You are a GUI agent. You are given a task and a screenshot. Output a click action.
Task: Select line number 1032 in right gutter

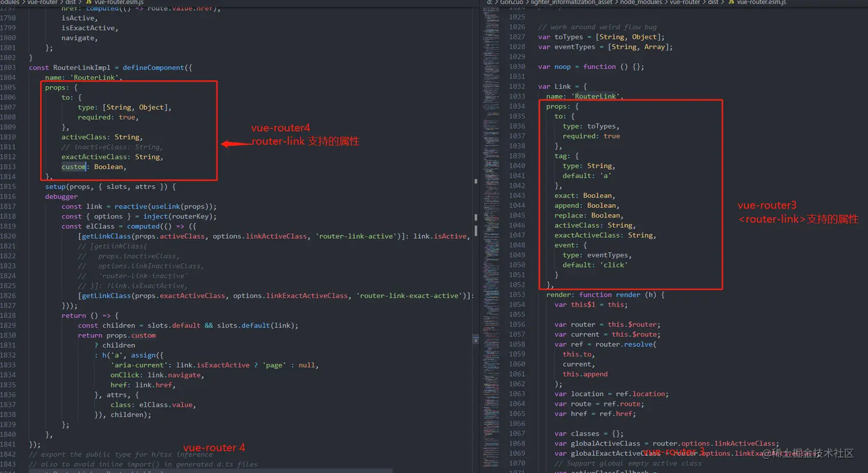click(x=517, y=87)
